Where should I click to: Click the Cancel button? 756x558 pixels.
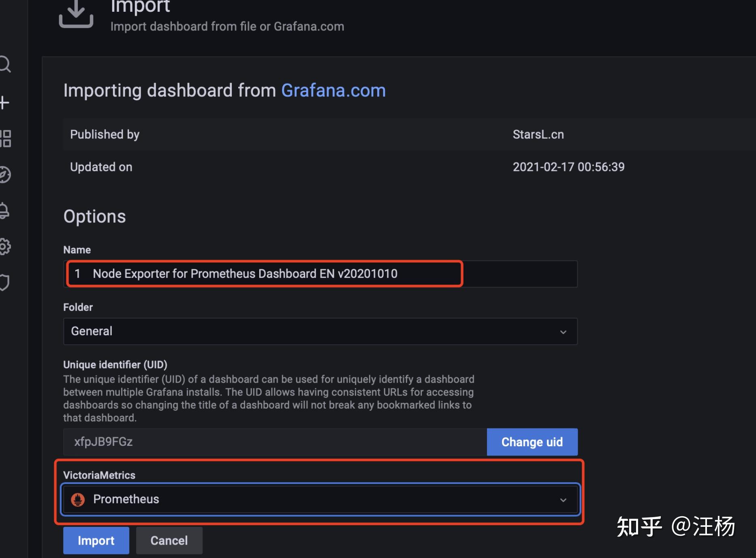pos(169,541)
